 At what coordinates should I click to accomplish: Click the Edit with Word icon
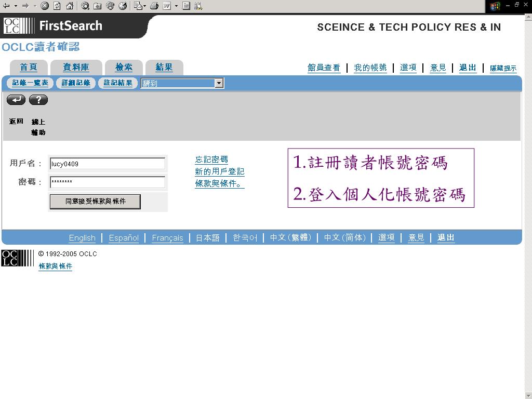[x=167, y=6]
